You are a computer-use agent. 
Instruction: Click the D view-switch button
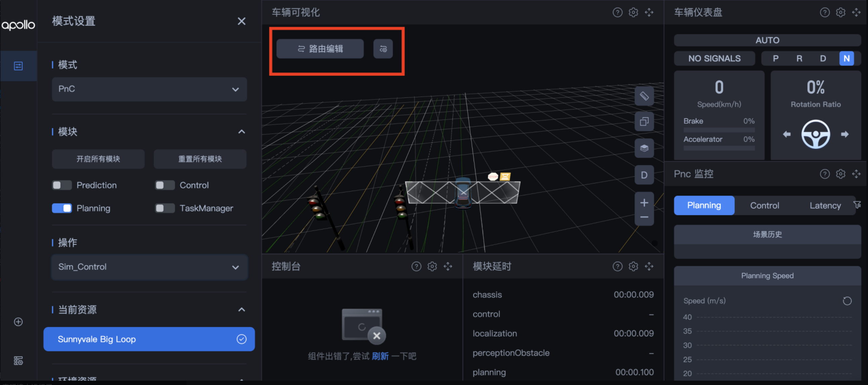pyautogui.click(x=644, y=175)
